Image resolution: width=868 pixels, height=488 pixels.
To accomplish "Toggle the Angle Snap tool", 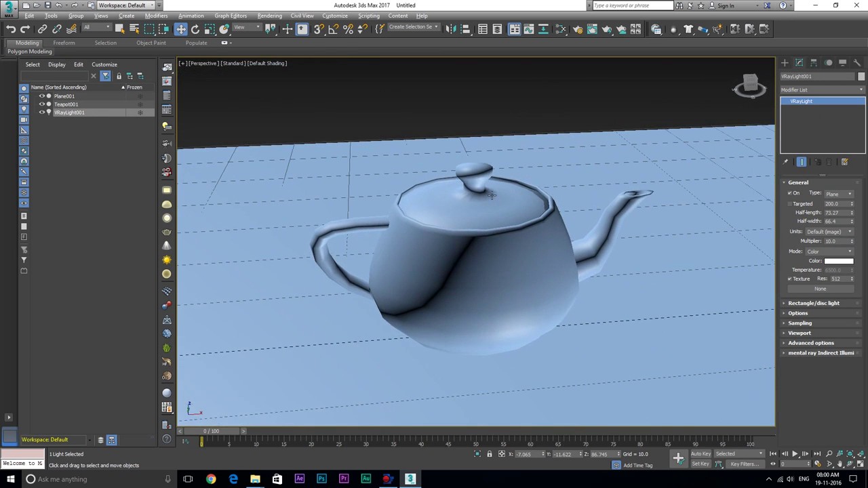I will click(x=333, y=29).
